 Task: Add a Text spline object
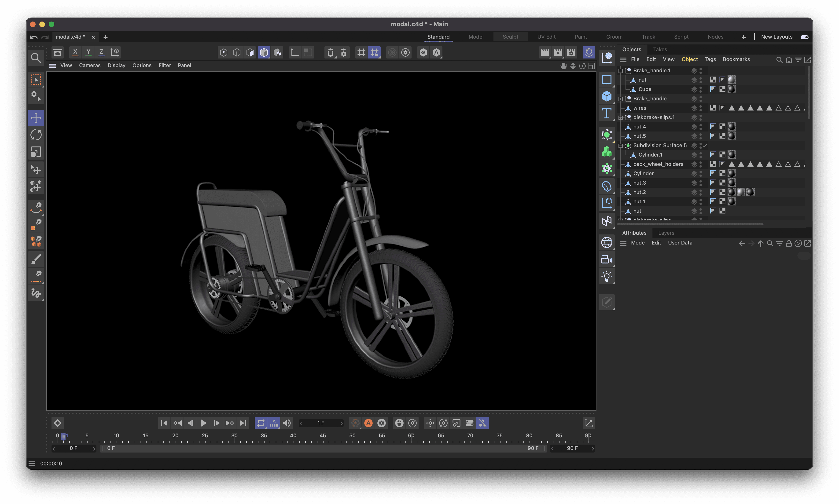point(607,113)
